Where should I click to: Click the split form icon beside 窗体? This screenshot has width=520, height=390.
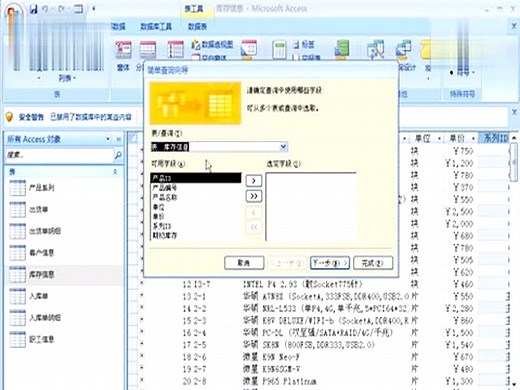point(147,49)
